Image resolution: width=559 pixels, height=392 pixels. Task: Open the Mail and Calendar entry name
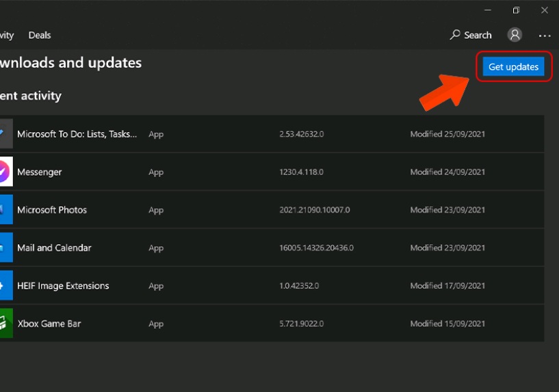[x=54, y=248]
